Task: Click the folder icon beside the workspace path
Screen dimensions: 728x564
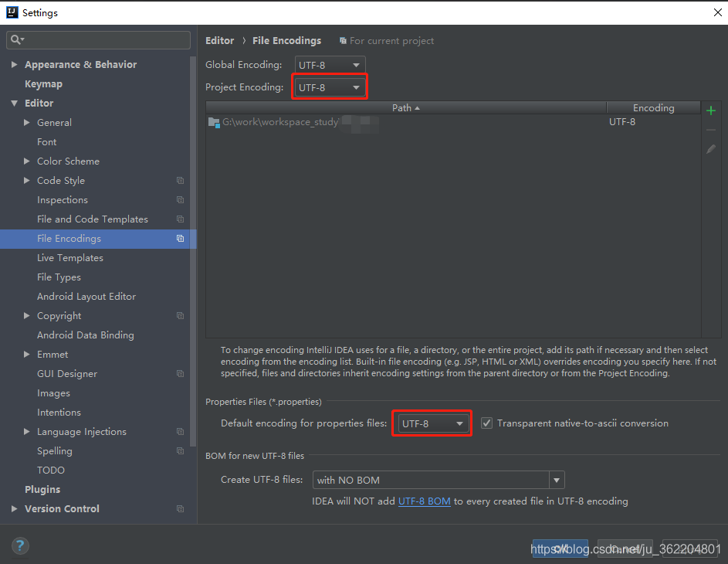Action: [x=214, y=122]
